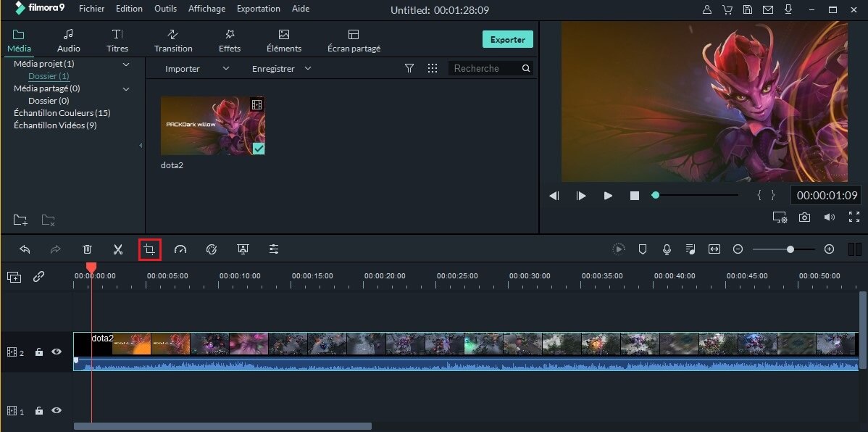Toggle visibility eye on track 1

coord(57,410)
